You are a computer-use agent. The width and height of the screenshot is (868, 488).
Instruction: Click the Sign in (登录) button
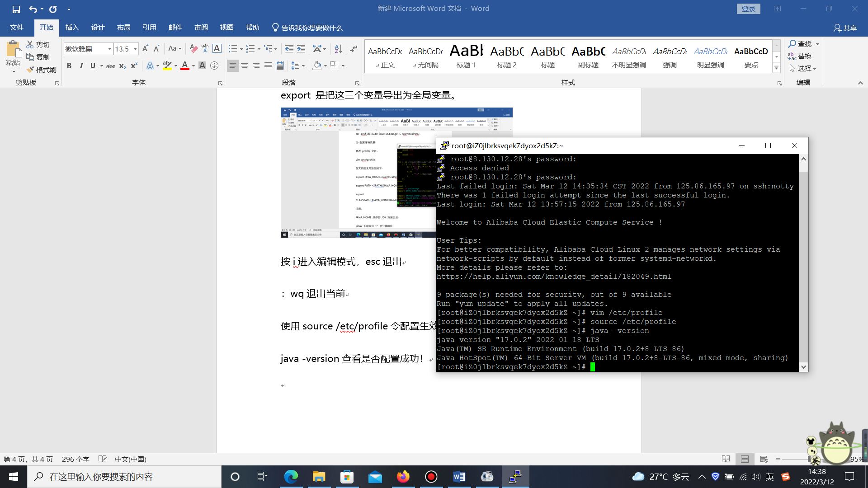749,9
